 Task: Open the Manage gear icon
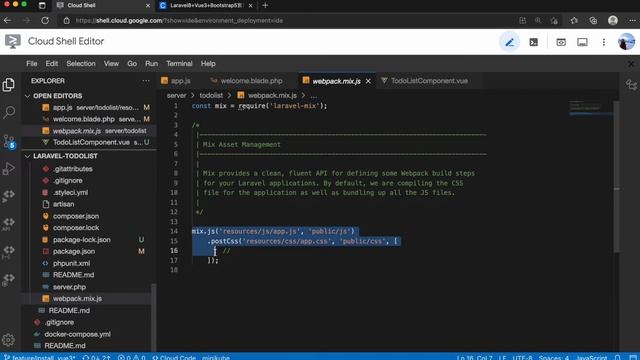point(8,340)
